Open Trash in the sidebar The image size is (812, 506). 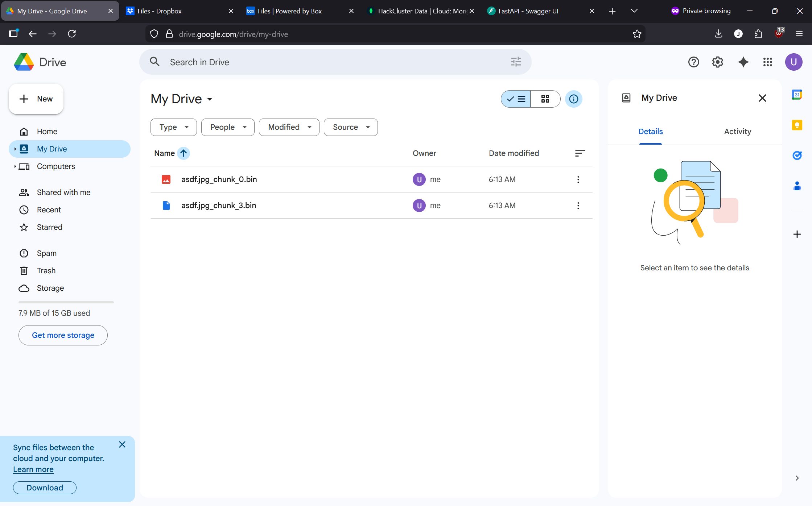[x=46, y=271]
